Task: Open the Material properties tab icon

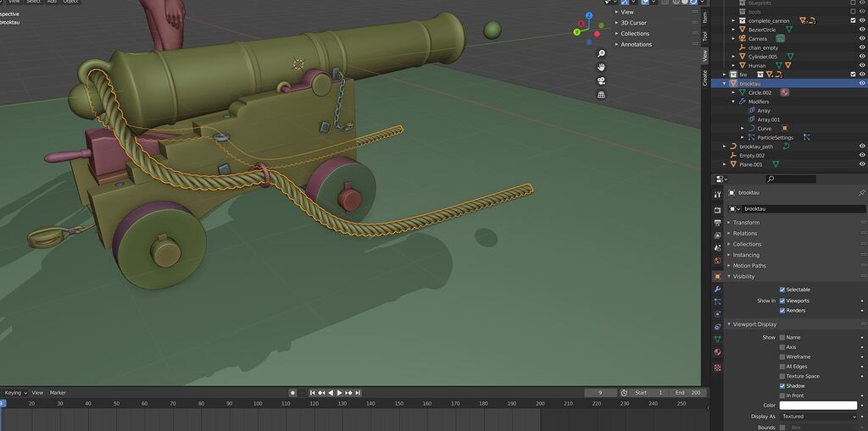Action: [717, 352]
